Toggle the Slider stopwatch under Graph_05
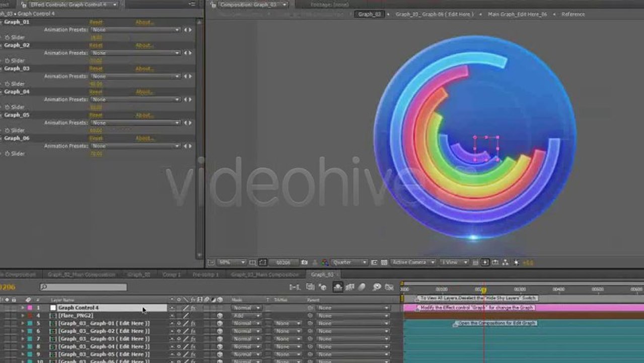The width and height of the screenshot is (644, 363). click(x=7, y=130)
